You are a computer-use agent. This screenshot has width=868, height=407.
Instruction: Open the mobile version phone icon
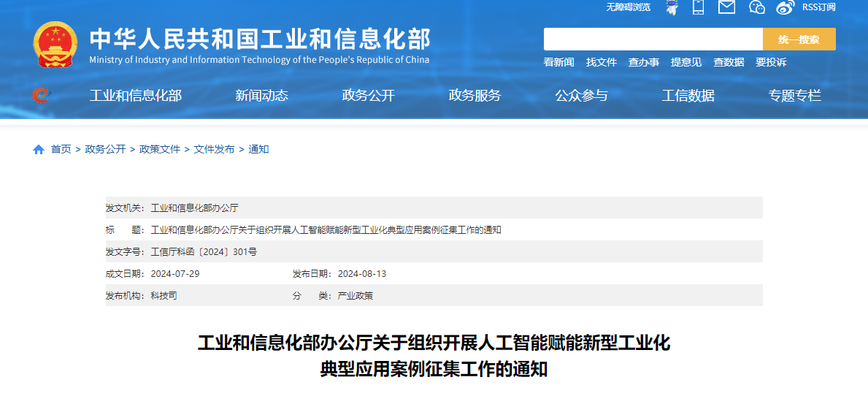click(x=698, y=7)
